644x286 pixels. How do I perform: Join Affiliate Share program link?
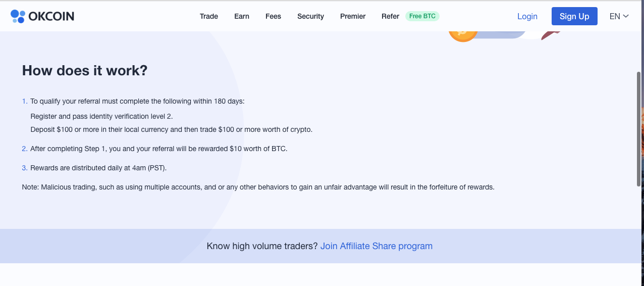pos(377,246)
